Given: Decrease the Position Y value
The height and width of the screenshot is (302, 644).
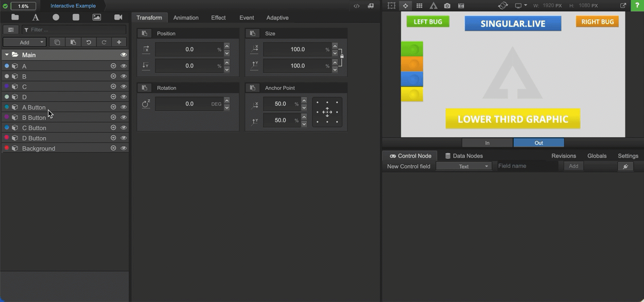Looking at the screenshot, I should point(227,69).
